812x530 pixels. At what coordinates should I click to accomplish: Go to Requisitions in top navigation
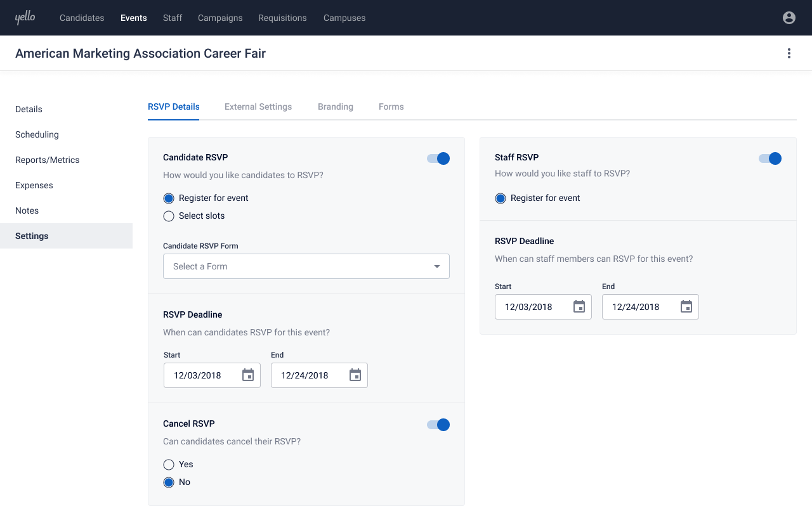(x=282, y=18)
